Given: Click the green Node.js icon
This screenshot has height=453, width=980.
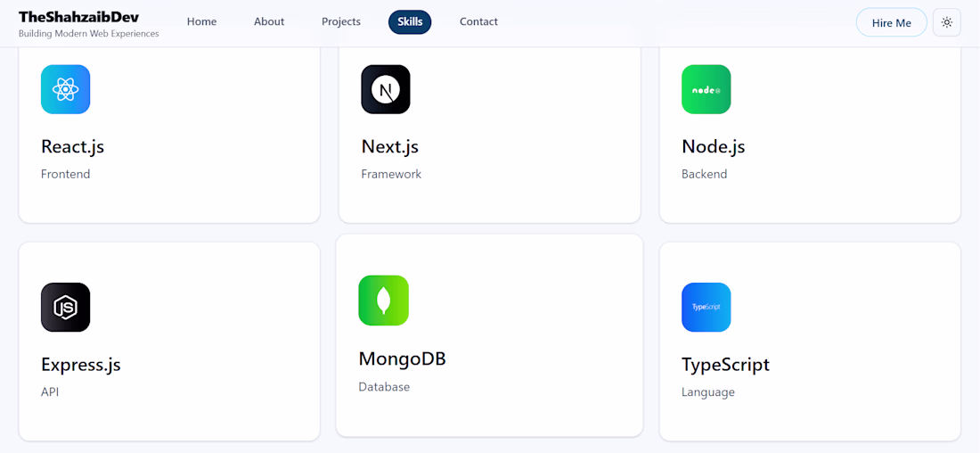Looking at the screenshot, I should click(706, 89).
